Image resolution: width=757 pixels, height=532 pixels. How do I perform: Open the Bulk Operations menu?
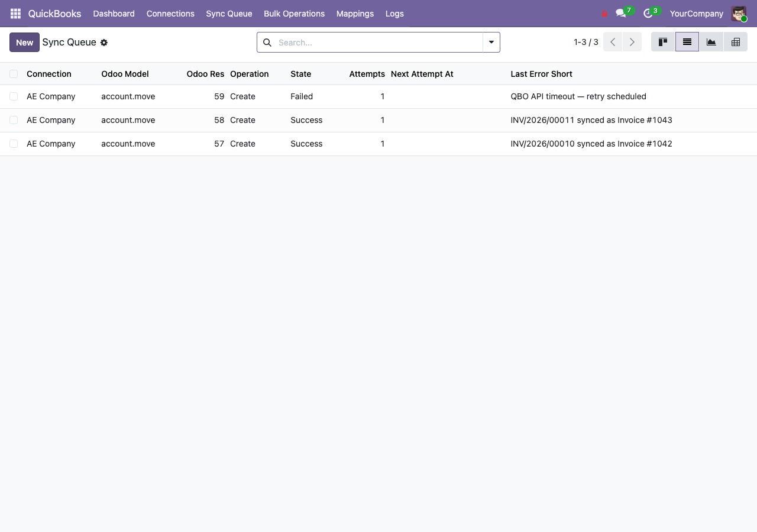click(x=294, y=14)
